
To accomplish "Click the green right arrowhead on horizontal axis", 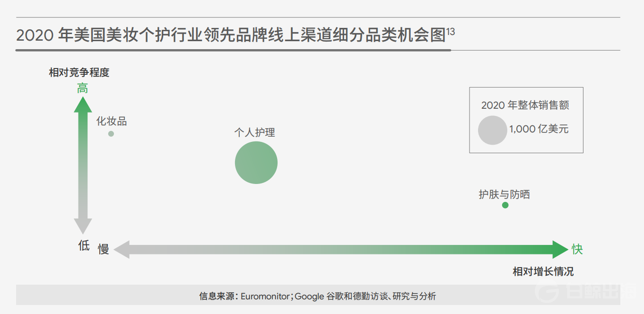I will 560,249.
